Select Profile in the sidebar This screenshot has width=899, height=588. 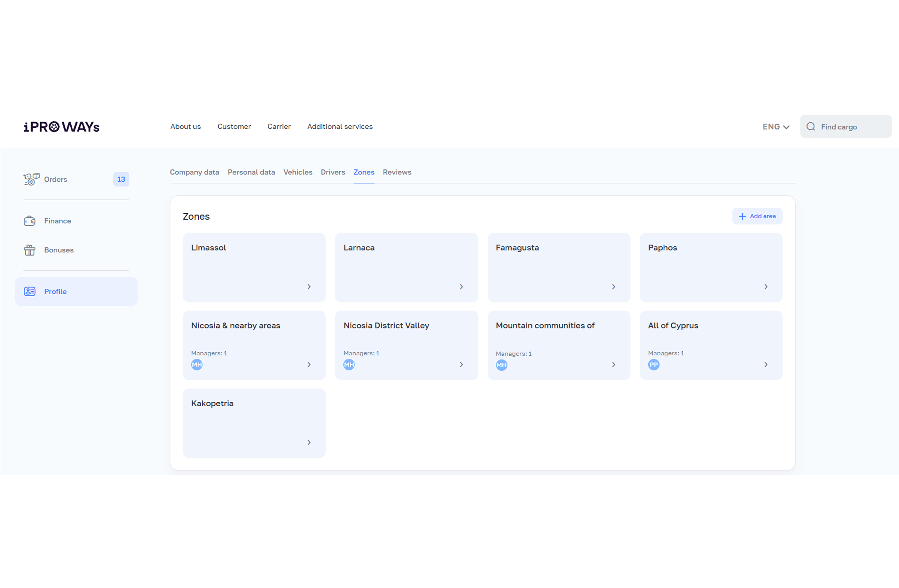point(76,292)
